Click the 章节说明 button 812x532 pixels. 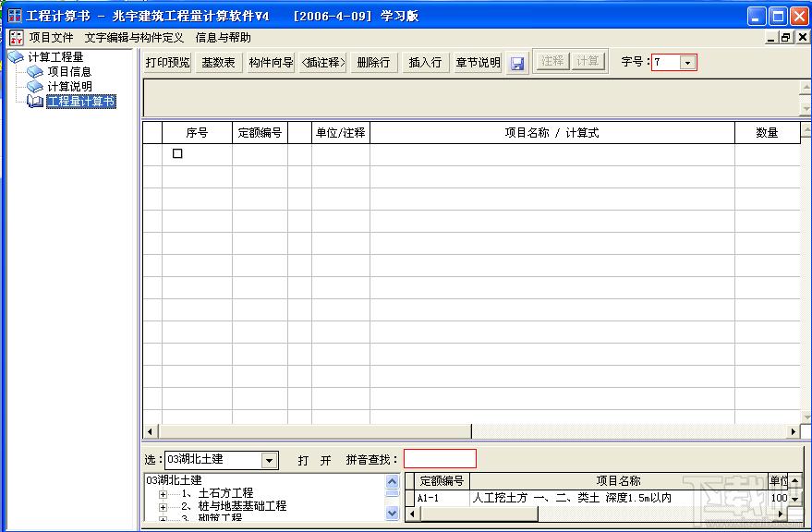point(478,63)
